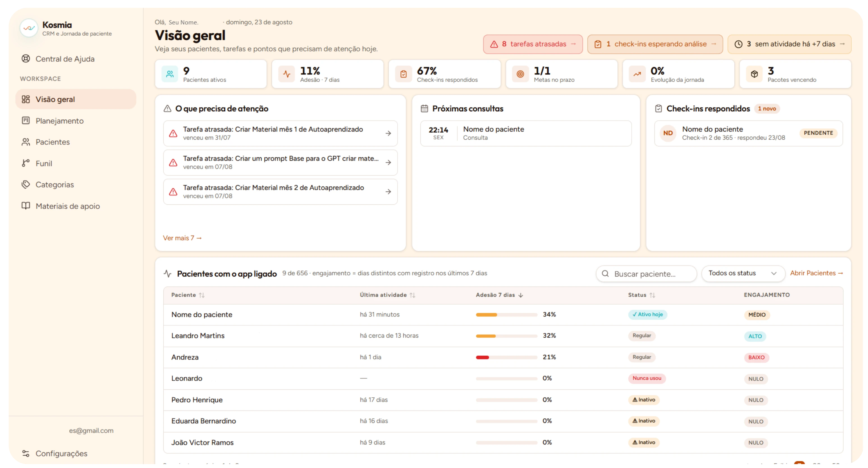This screenshot has height=468, width=868.
Task: Open the Todos os status dropdown
Action: coord(743,273)
